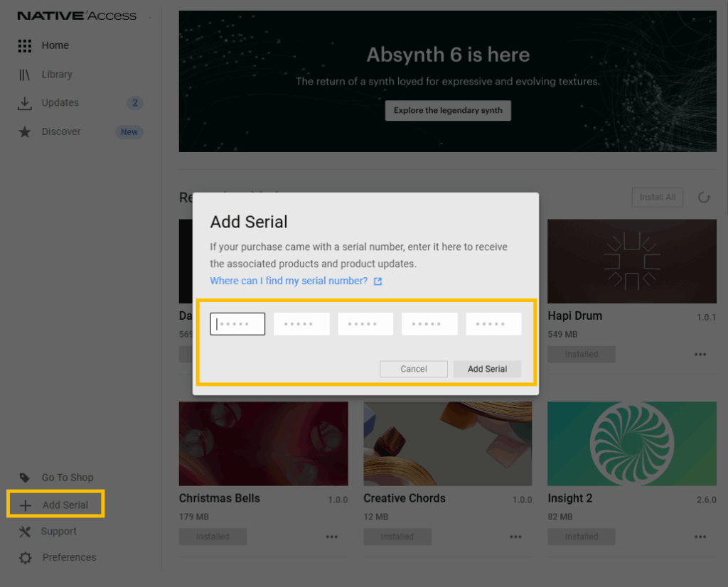Select the Insight 2 product thumbnail
The height and width of the screenshot is (587, 728).
click(631, 443)
